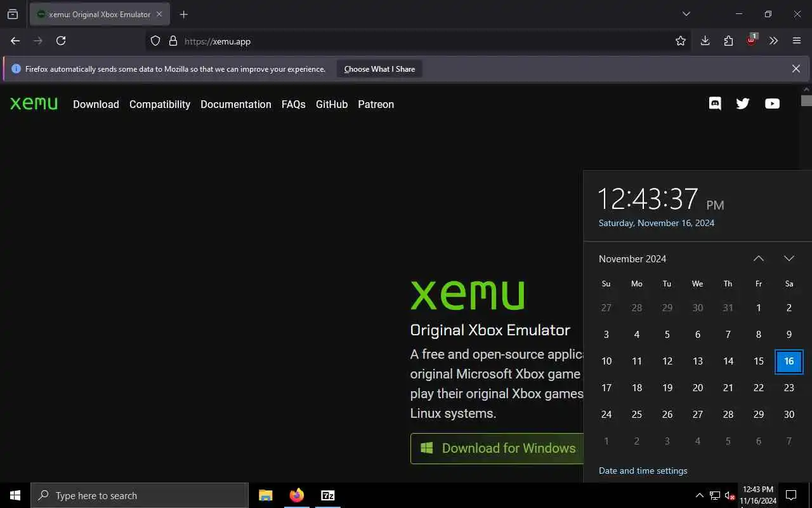Bookmark this page with the star icon
The image size is (812, 508).
(x=681, y=41)
